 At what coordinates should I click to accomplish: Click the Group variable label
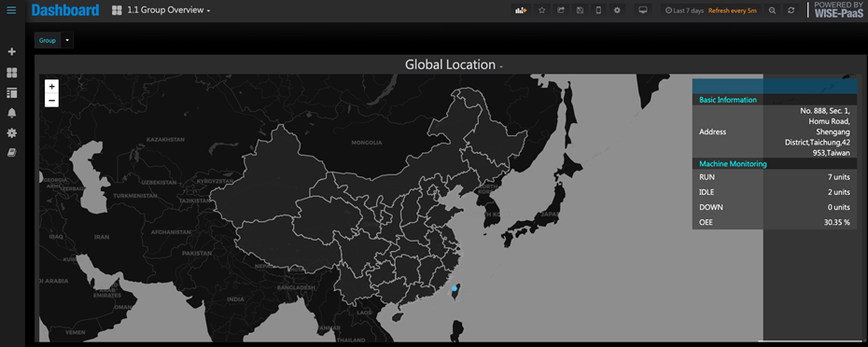pos(48,40)
